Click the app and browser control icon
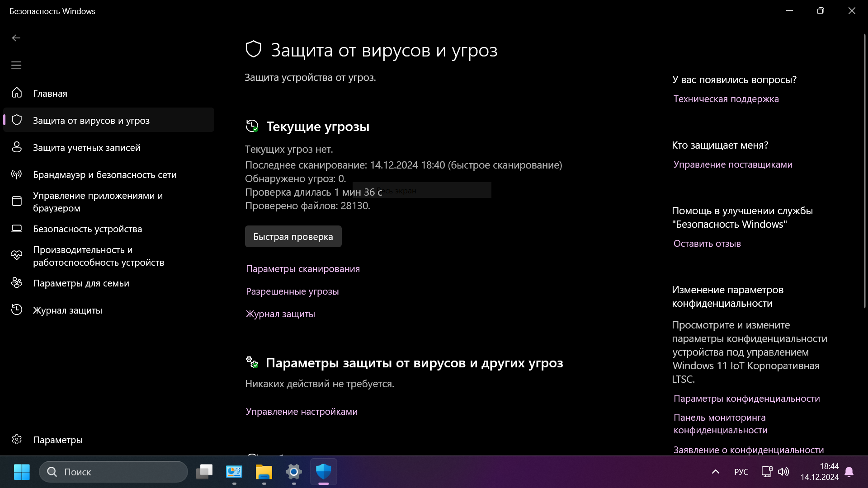 click(17, 202)
